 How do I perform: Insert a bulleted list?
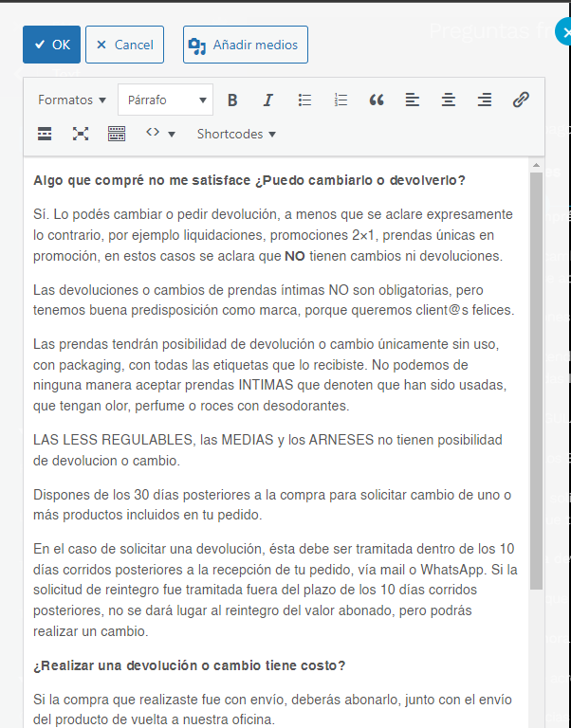click(304, 100)
